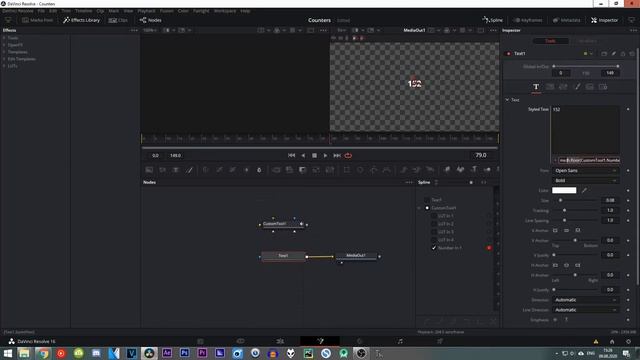Viewport: 640px width, 360px height.
Task: Open the Shading tab icon in Inspector
Action: (x=577, y=87)
